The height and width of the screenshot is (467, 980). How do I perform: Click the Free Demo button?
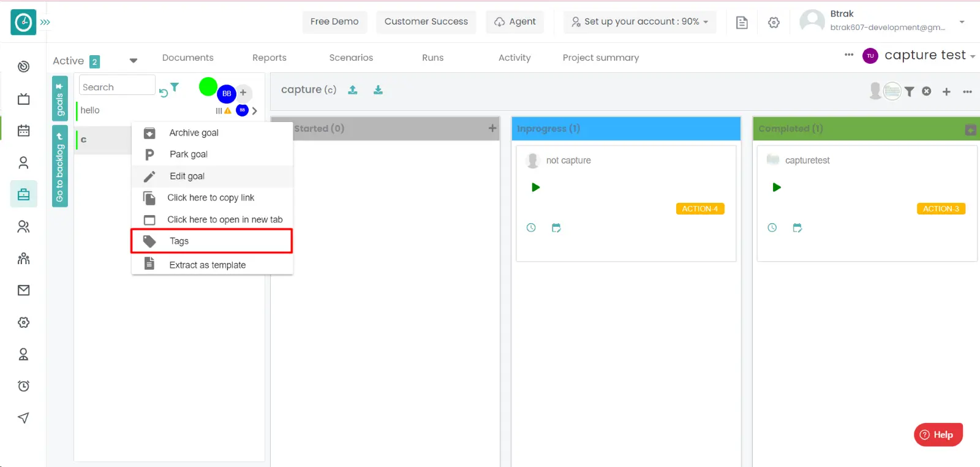[334, 21]
